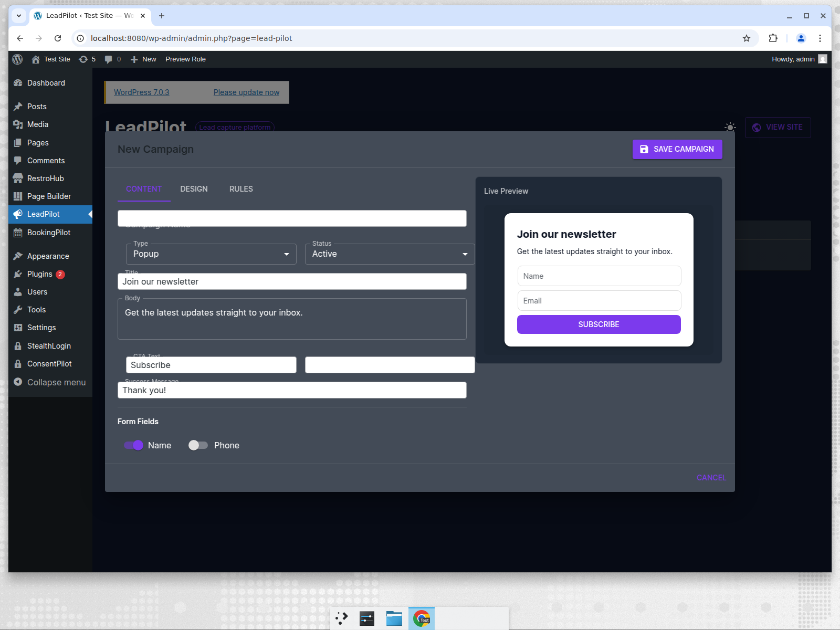This screenshot has height=630, width=840.
Task: Click the Chrome icon in taskbar
Action: 422,618
